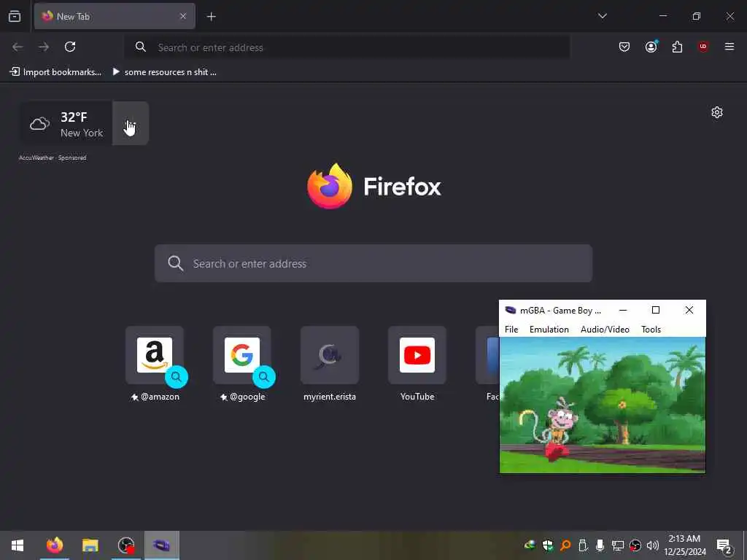
Task: Click the orange magnifier tray icon
Action: pyautogui.click(x=565, y=545)
